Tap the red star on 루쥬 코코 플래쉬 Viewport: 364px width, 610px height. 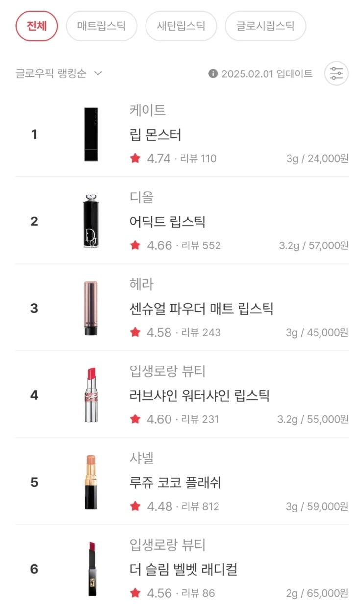pyautogui.click(x=135, y=506)
